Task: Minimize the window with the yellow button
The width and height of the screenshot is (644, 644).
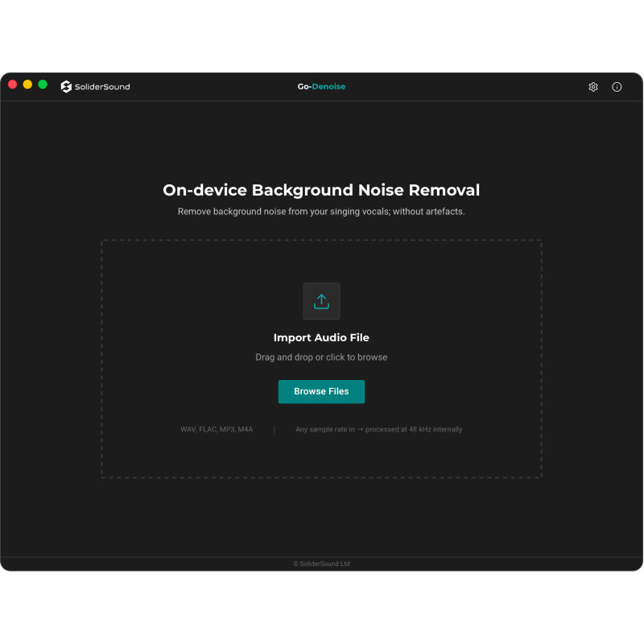Action: click(27, 85)
